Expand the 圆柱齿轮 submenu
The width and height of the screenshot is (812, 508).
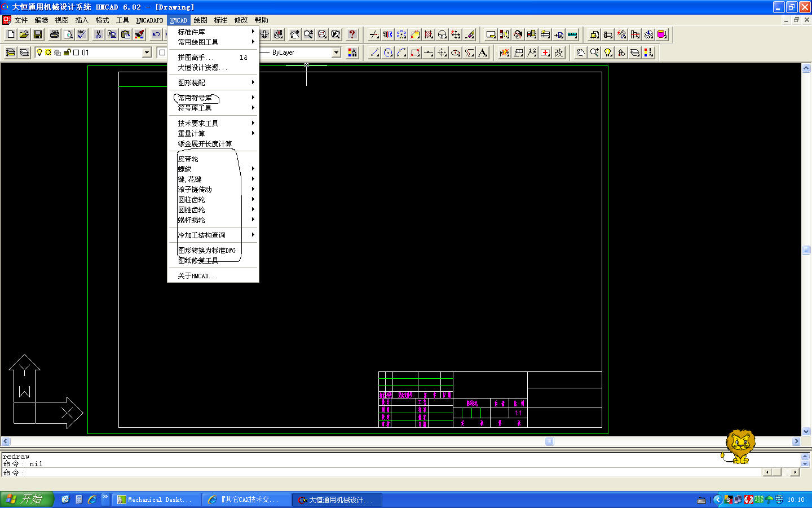(213, 199)
